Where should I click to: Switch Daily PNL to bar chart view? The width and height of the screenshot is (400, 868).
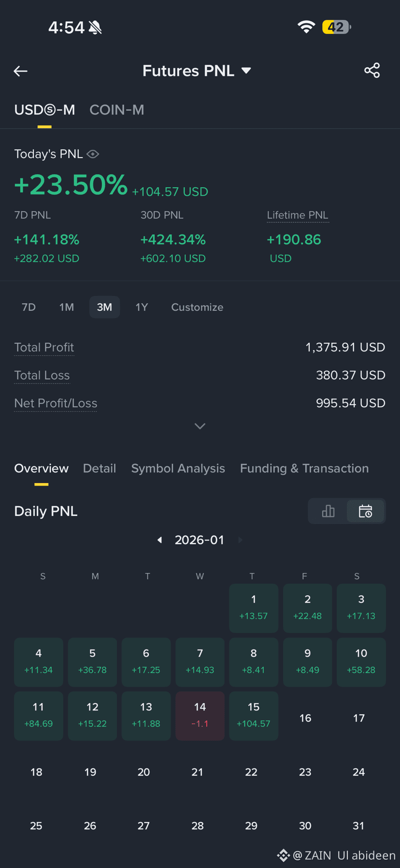(x=328, y=511)
